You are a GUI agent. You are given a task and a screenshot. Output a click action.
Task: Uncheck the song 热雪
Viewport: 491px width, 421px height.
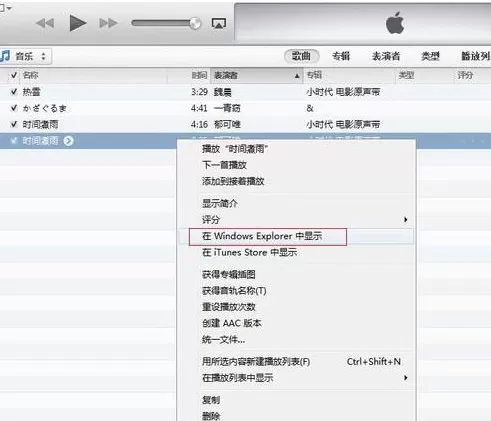pyautogui.click(x=14, y=92)
